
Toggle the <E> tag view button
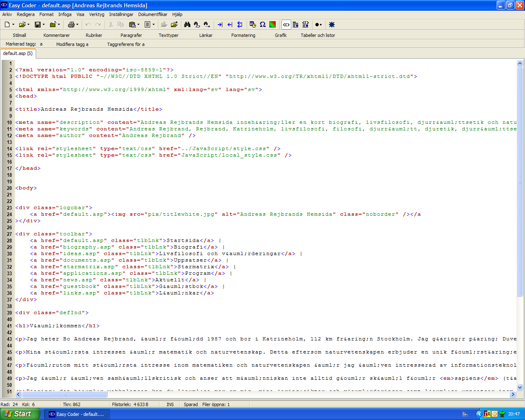tap(286, 25)
